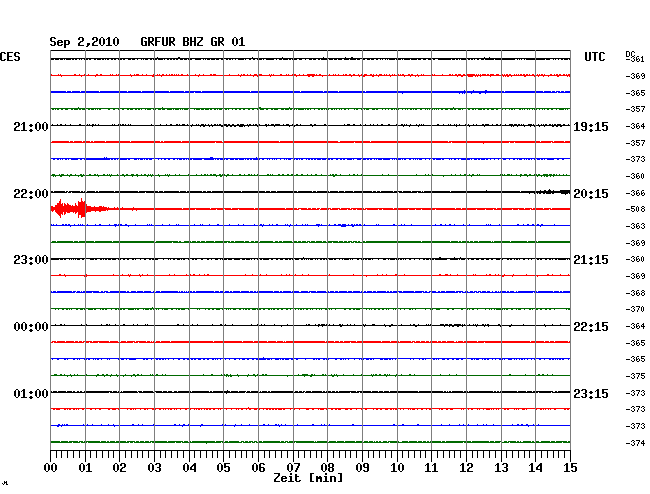650x494 pixels.
Task: Click the "21:15" UTC time label
Action: tap(591, 260)
